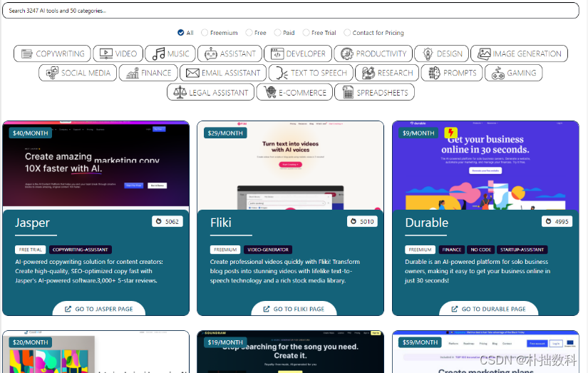Click the Startup-Assistant tag on Durable
The width and height of the screenshot is (588, 373).
522,250
